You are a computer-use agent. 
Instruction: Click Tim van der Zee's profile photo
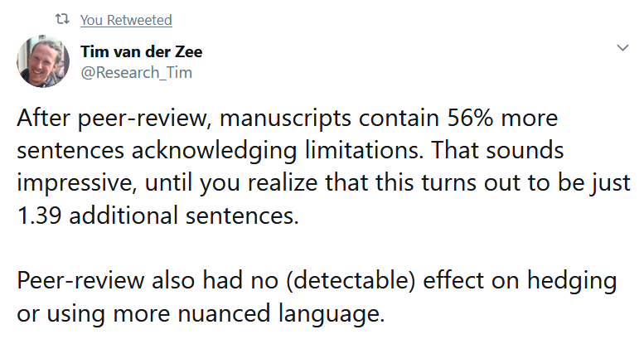point(43,62)
